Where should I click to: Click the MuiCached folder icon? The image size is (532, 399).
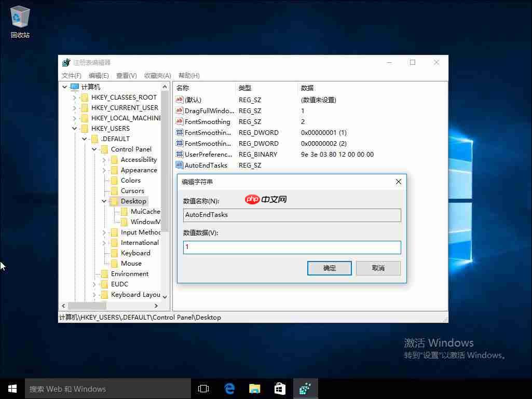click(x=125, y=211)
